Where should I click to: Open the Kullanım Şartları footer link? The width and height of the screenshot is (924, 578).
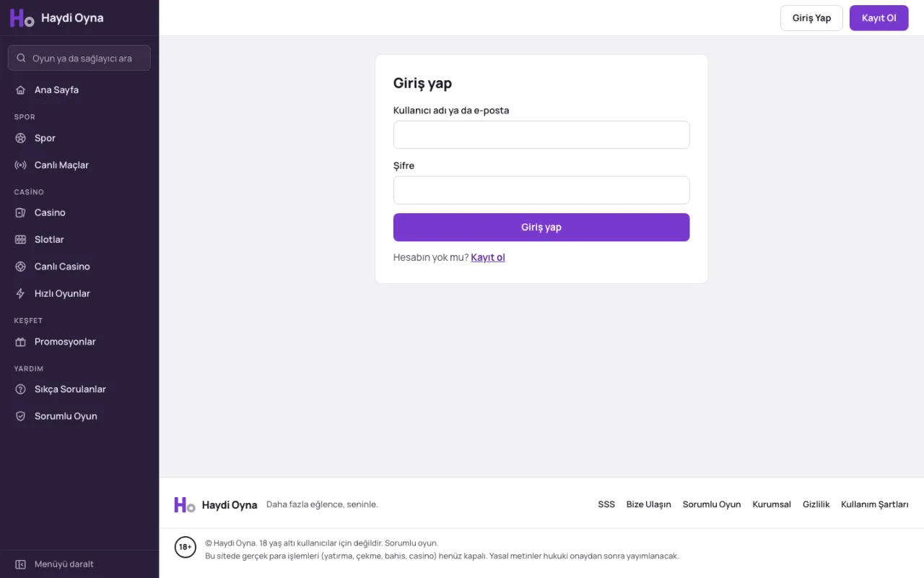point(874,504)
